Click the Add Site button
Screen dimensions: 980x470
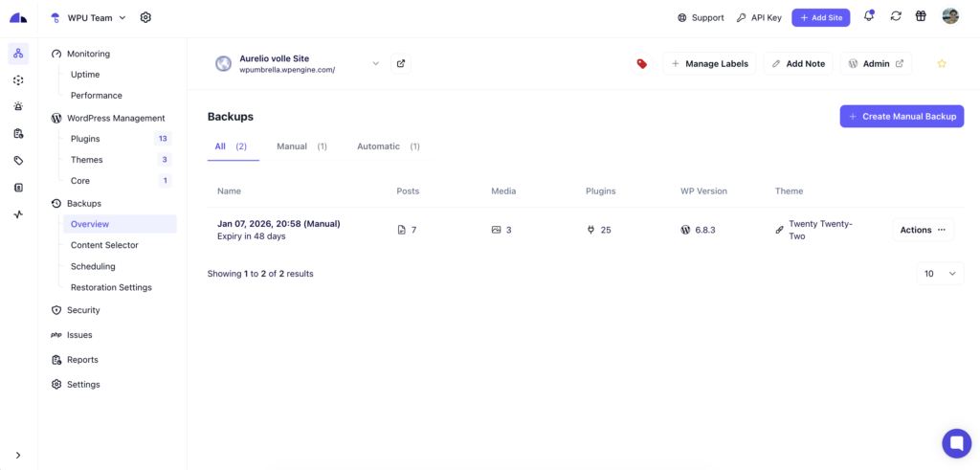click(x=820, y=17)
